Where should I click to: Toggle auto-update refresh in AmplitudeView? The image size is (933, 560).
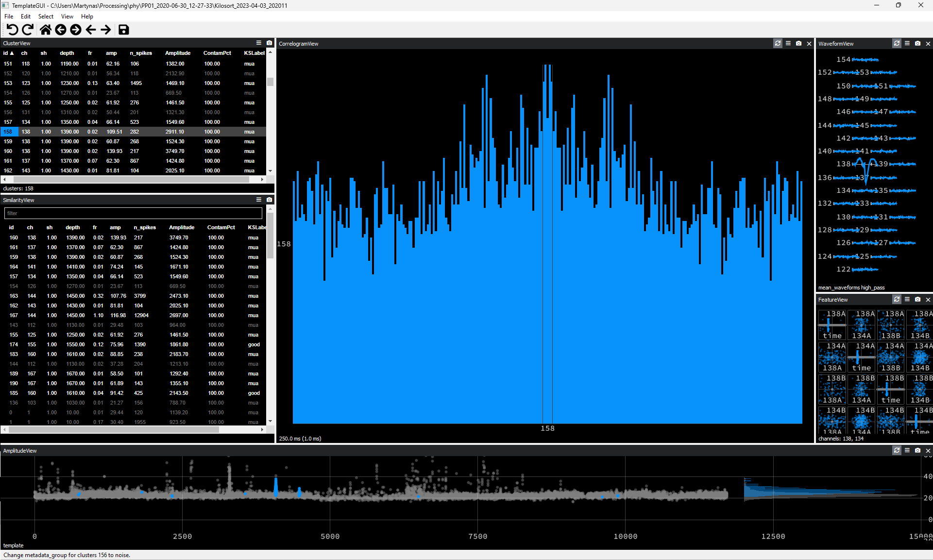coord(897,450)
